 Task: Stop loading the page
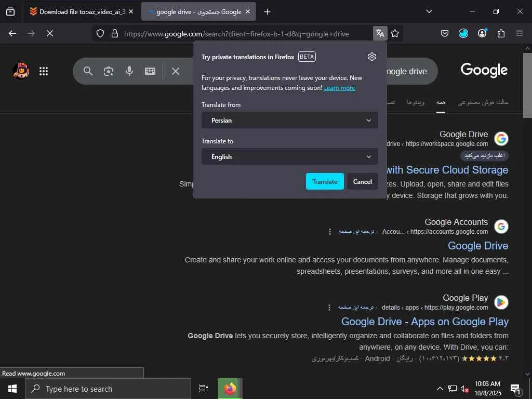[49, 33]
